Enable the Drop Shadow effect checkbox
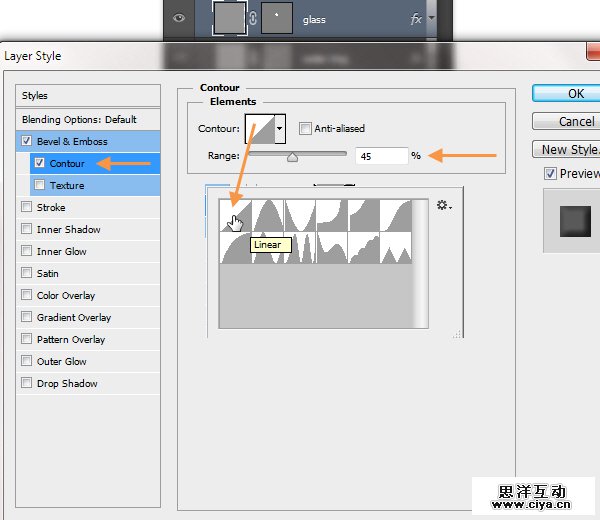This screenshot has width=600, height=520. click(x=26, y=383)
